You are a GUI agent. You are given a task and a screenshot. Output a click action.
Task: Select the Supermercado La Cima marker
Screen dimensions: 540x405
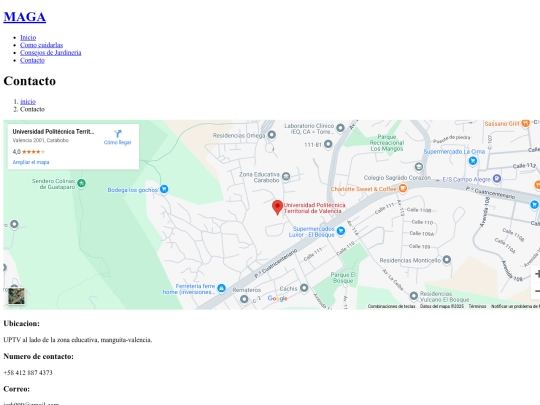click(473, 160)
